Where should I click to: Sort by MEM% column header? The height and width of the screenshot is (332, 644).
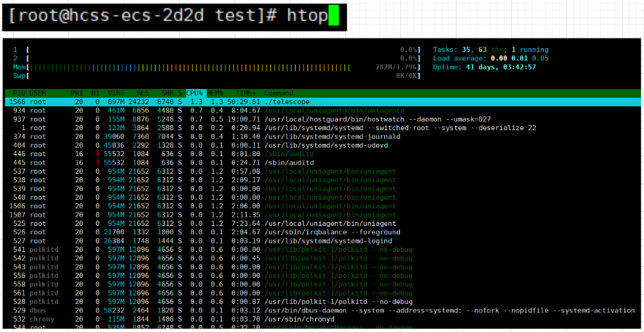(x=215, y=93)
